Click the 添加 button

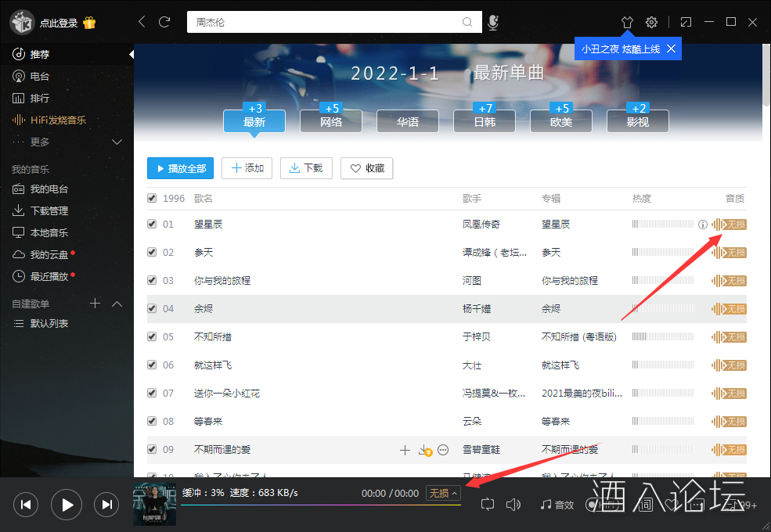coord(247,168)
